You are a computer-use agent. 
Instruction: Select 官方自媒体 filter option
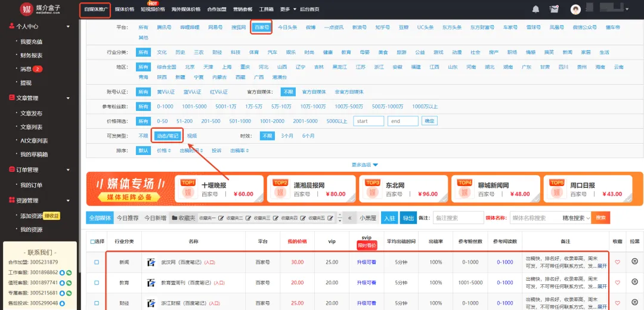coord(314,92)
